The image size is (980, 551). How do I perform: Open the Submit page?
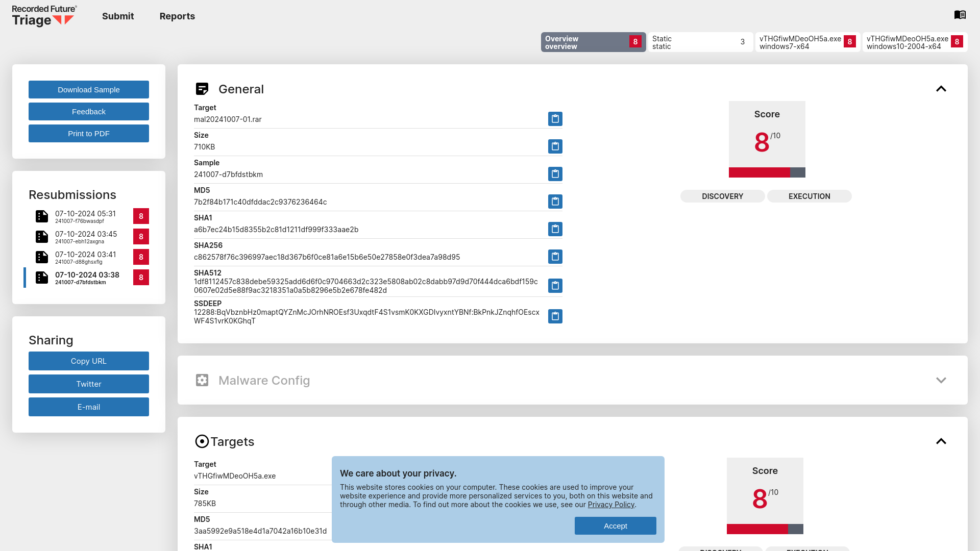(x=118, y=16)
